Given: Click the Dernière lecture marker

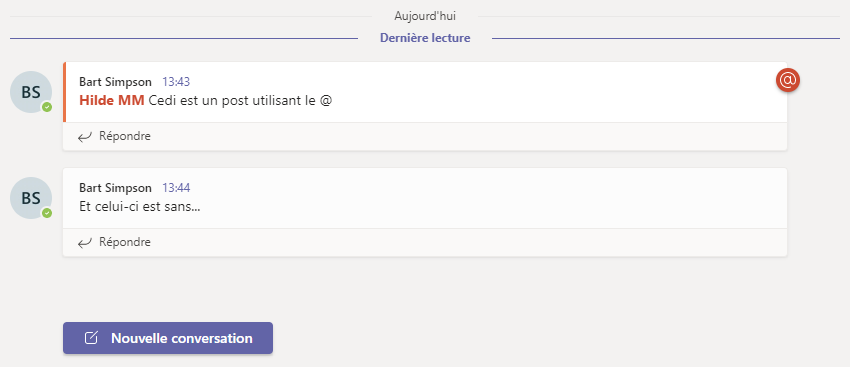Looking at the screenshot, I should [425, 38].
